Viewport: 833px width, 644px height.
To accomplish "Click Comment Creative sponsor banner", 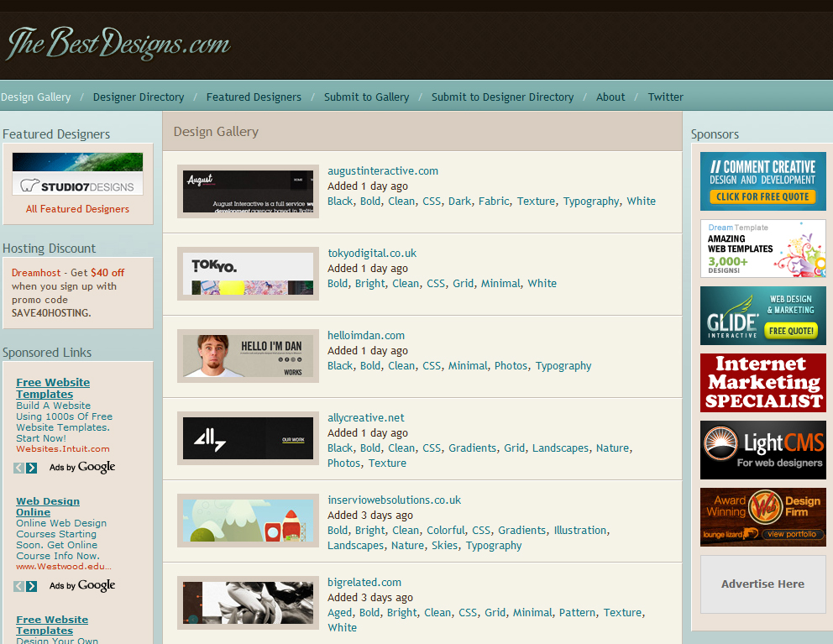I will [762, 181].
